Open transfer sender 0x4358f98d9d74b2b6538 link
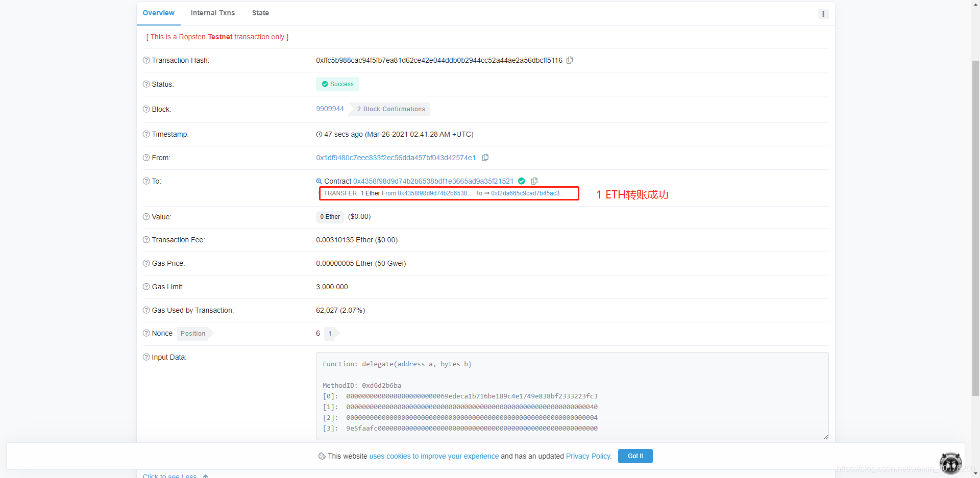 tap(435, 193)
